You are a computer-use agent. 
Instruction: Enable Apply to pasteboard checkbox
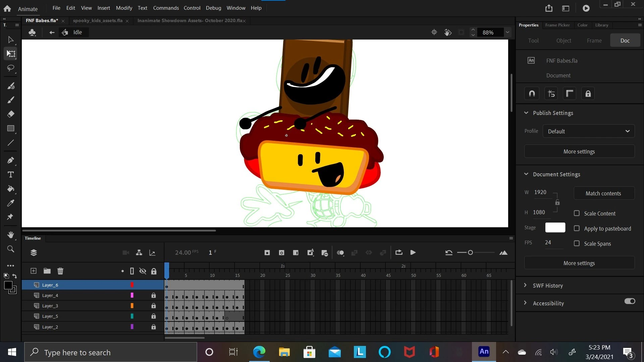coord(577,228)
